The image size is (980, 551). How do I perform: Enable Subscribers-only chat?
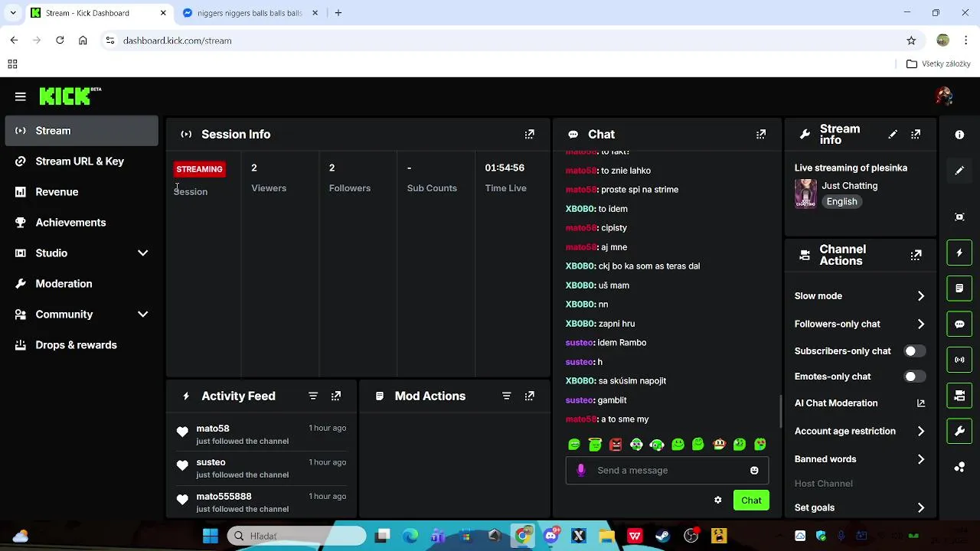click(x=914, y=350)
